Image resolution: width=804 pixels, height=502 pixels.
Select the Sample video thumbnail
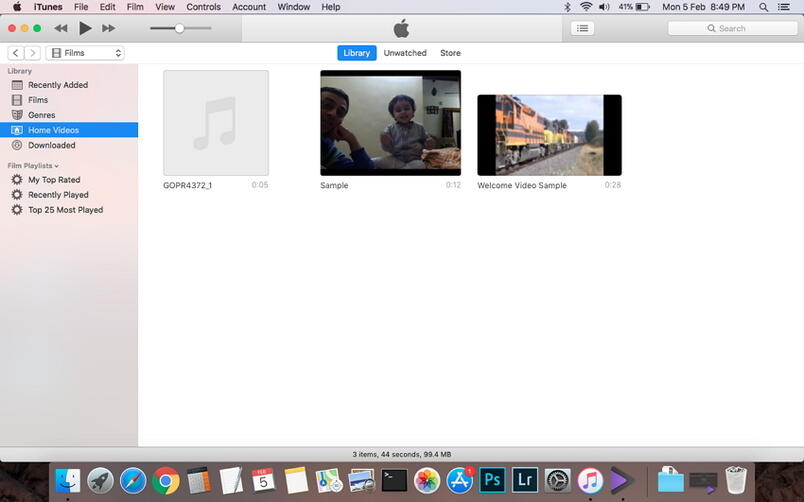(391, 123)
